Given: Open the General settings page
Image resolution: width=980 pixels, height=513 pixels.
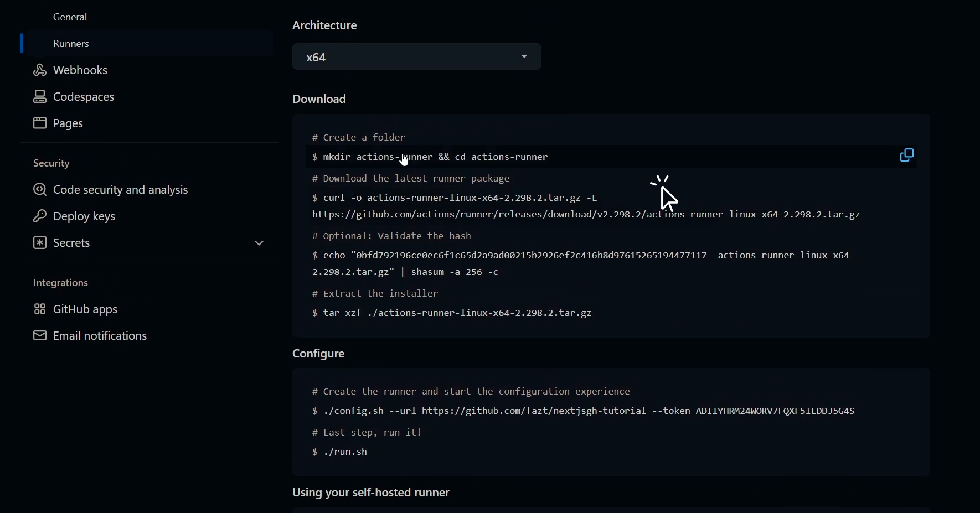Looking at the screenshot, I should click(x=71, y=17).
